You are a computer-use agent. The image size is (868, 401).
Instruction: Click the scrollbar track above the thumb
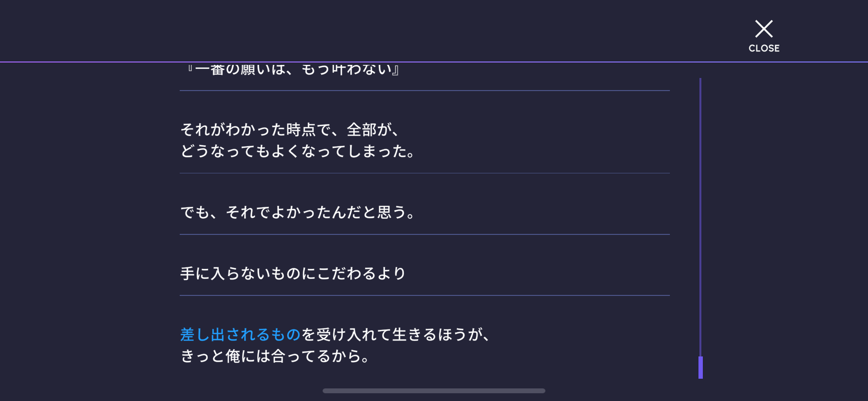point(700,217)
